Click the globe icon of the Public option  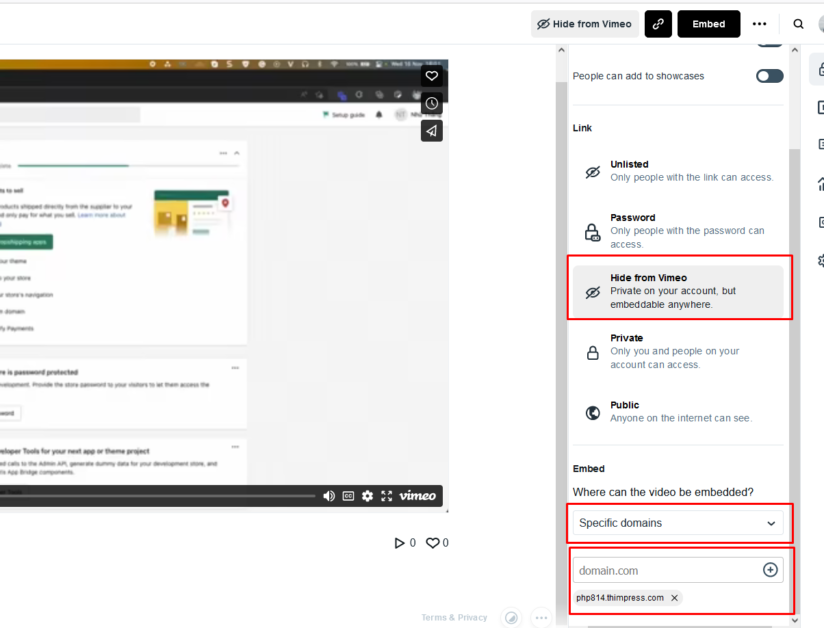pos(593,413)
